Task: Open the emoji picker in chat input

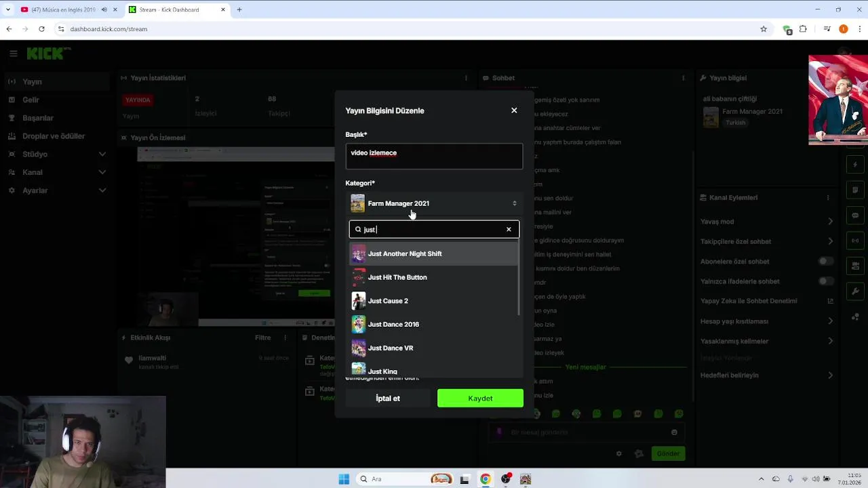Action: click(x=674, y=432)
